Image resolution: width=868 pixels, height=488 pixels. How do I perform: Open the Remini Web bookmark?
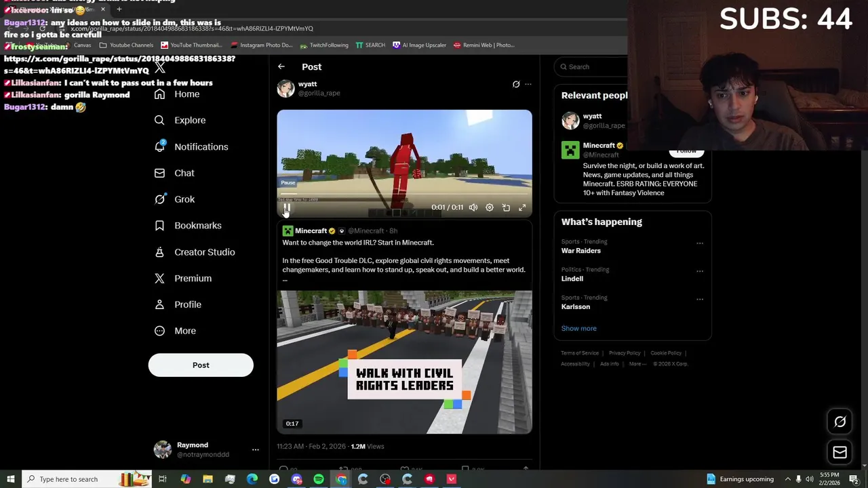[484, 45]
